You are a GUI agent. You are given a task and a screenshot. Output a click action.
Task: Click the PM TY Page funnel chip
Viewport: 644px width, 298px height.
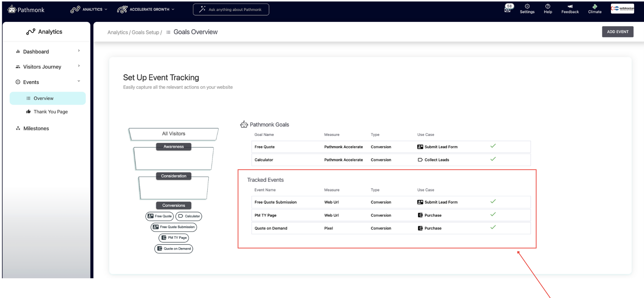[174, 238]
